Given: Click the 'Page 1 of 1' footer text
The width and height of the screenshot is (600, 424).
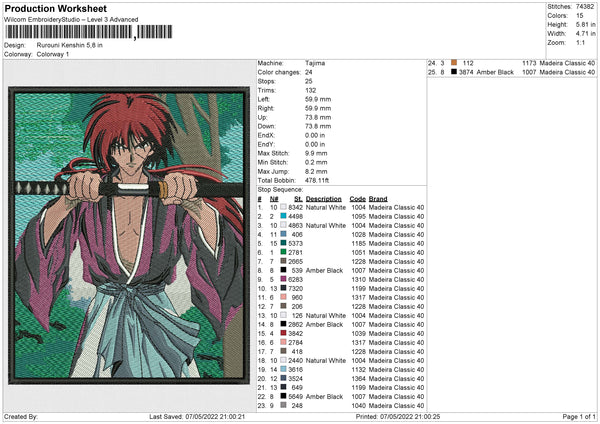Looking at the screenshot, I should pyautogui.click(x=579, y=416).
